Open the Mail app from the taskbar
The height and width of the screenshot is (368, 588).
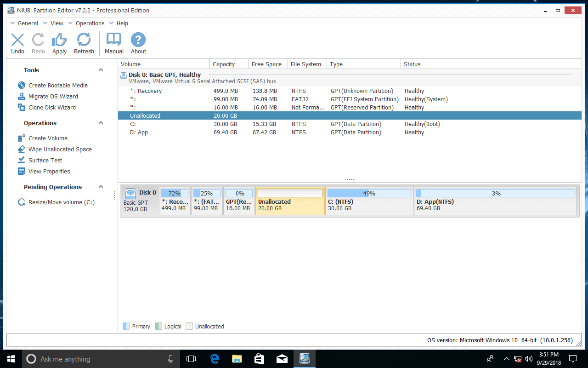click(x=282, y=359)
